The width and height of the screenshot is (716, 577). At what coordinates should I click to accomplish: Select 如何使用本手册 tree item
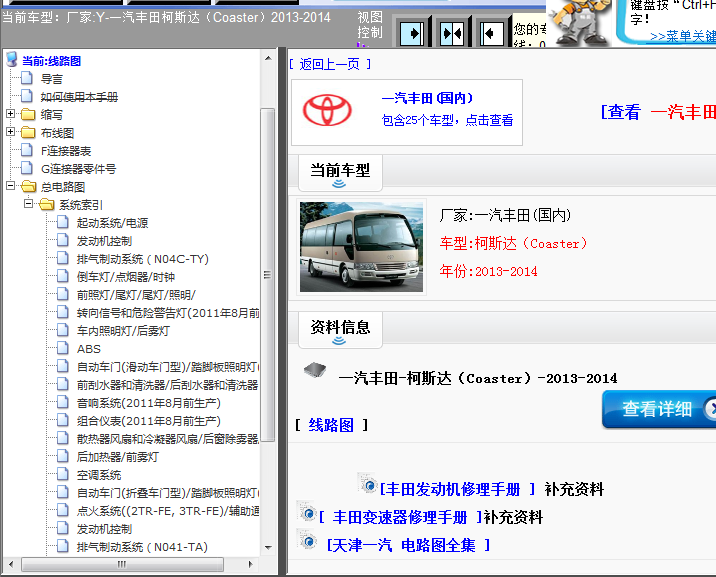[x=79, y=97]
